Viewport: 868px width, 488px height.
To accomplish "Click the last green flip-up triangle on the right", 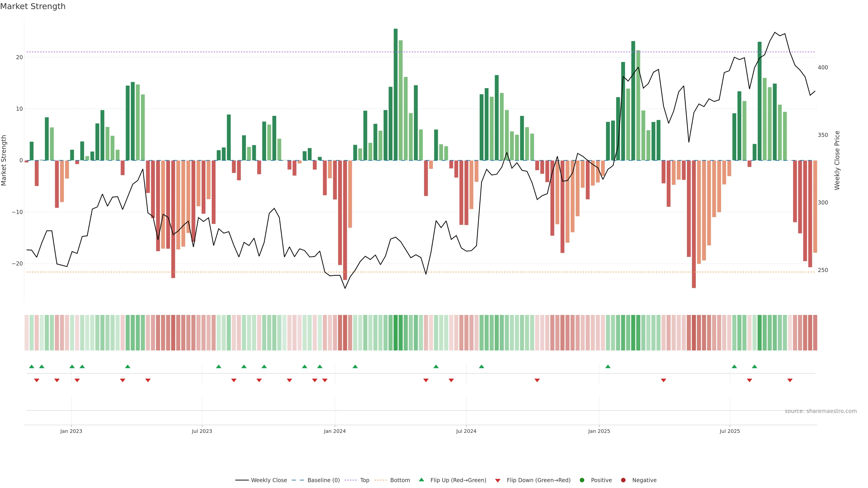I will click(x=755, y=366).
